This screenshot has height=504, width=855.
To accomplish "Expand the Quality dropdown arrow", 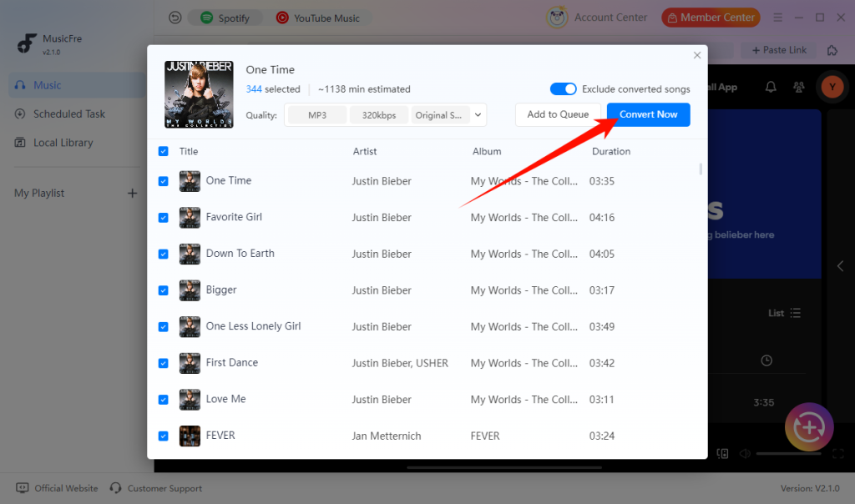I will pyautogui.click(x=478, y=115).
